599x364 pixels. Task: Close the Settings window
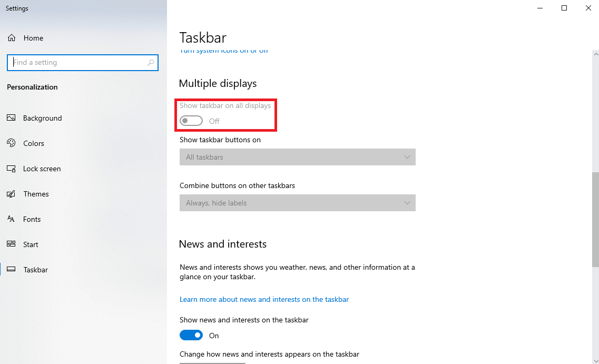click(588, 8)
